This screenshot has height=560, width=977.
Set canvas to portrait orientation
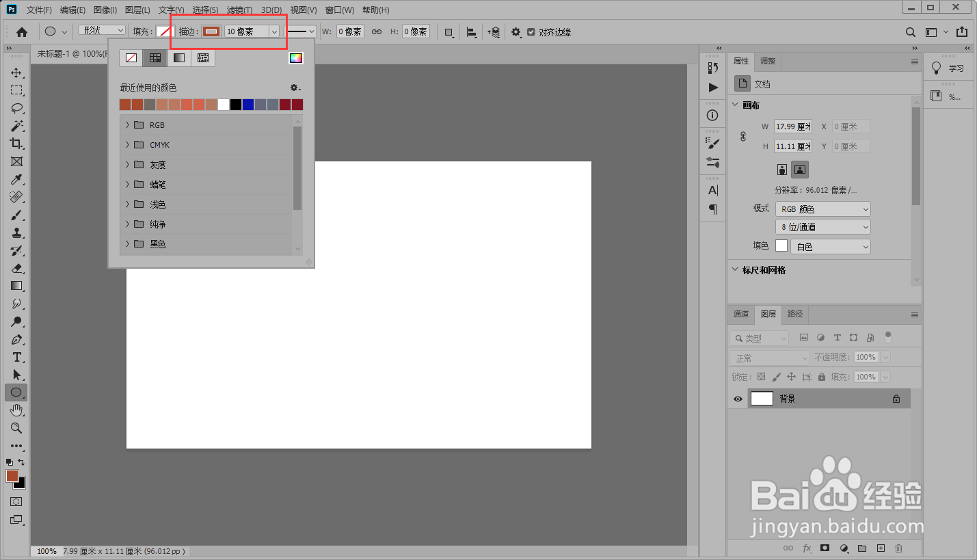click(x=782, y=169)
